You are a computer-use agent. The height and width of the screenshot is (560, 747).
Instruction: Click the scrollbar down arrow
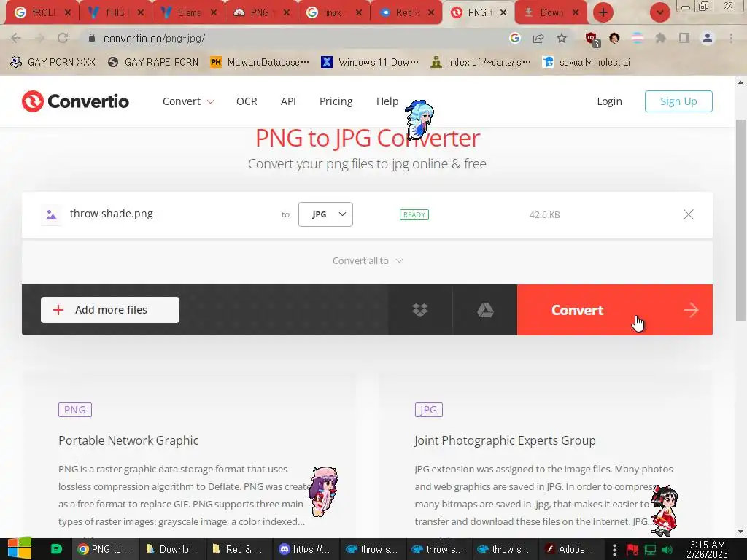pos(740,532)
